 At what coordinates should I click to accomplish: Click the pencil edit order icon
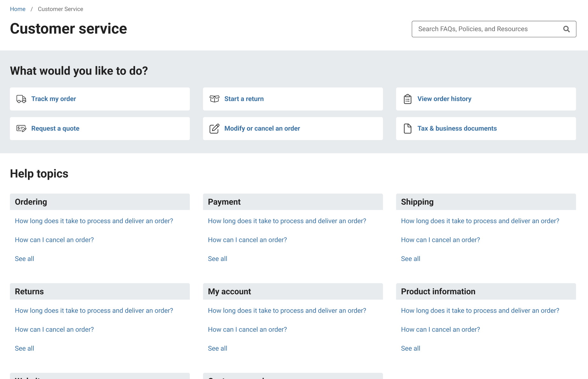[x=215, y=129]
